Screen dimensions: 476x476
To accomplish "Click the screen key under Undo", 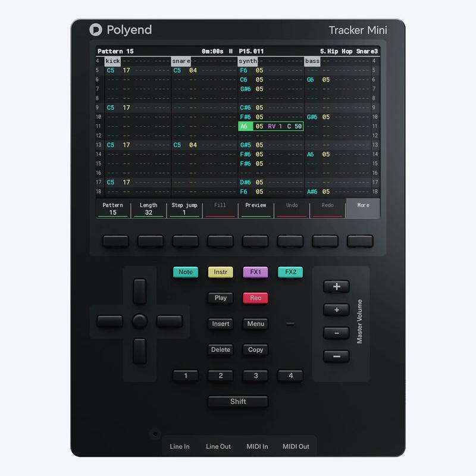I will (290, 242).
